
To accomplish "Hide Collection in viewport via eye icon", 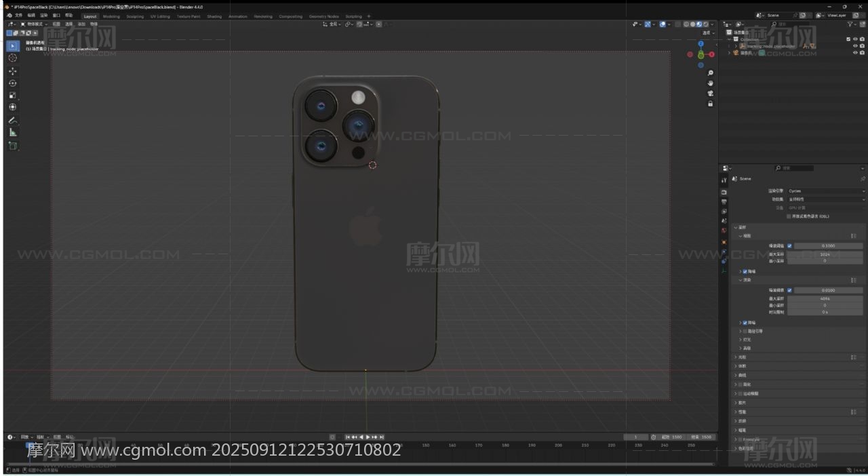I will pyautogui.click(x=855, y=39).
